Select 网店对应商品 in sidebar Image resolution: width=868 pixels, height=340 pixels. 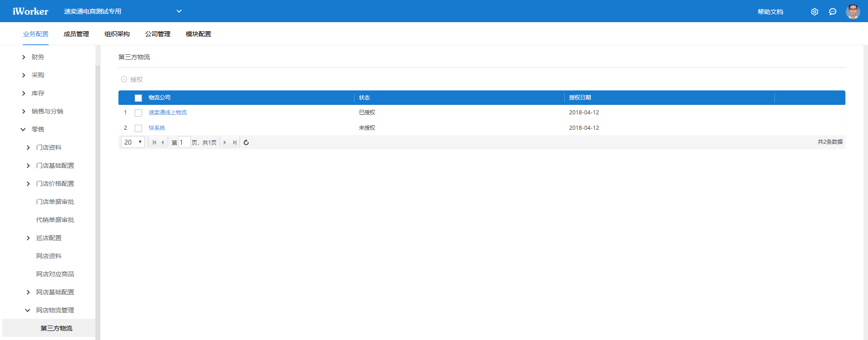pyautogui.click(x=55, y=274)
